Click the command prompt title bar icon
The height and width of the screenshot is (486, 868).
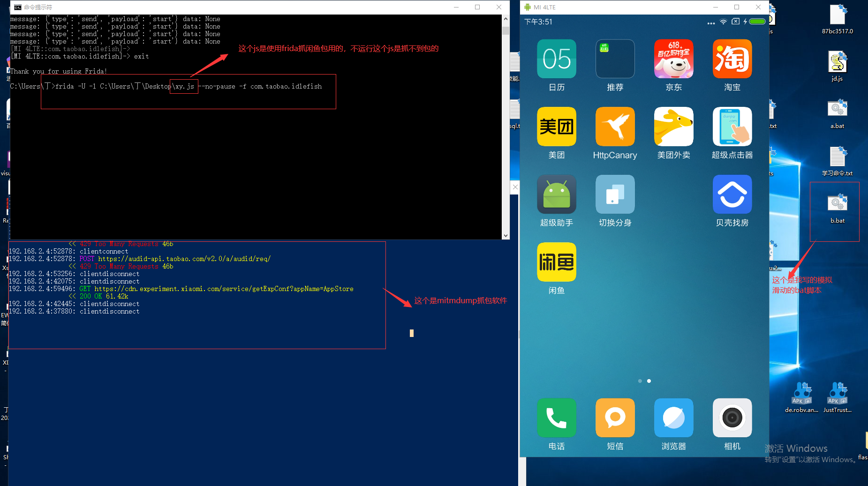click(x=17, y=7)
